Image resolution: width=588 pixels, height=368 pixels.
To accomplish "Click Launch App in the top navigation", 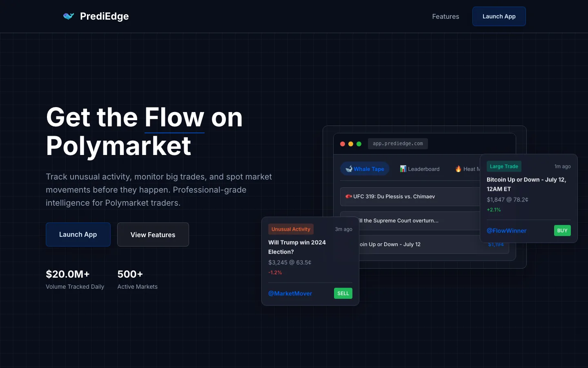I will pos(499,16).
